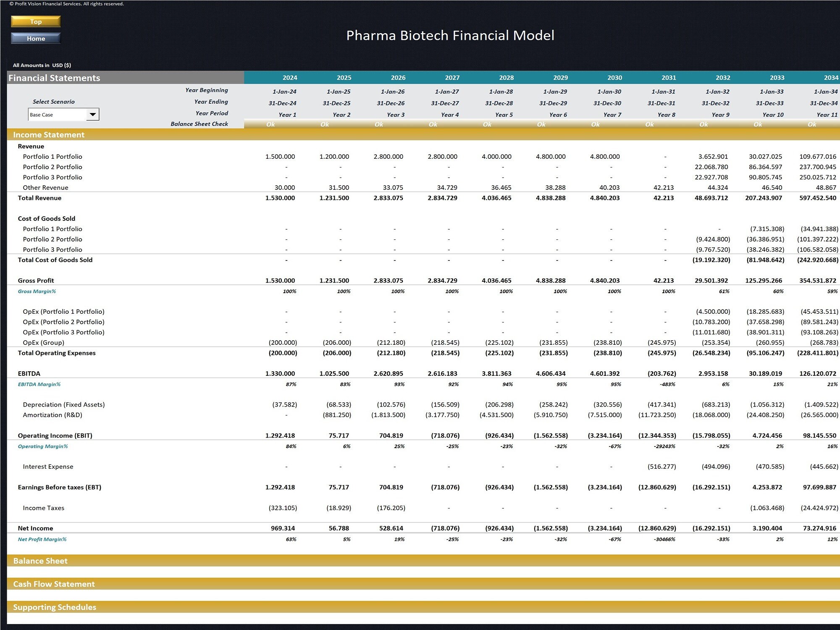This screenshot has width=840, height=630.
Task: Click the Home navigation button
Action: tap(36, 38)
